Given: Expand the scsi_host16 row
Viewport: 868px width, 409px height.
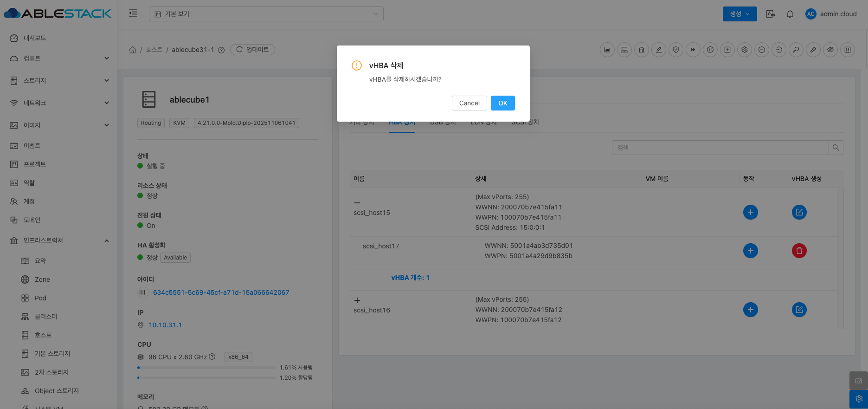Looking at the screenshot, I should pos(357,300).
